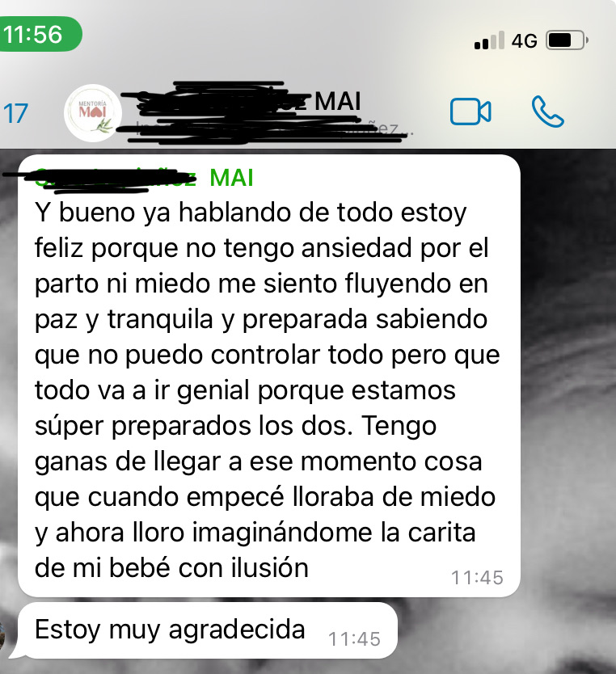Go back to chats via the 17 counter
The height and width of the screenshot is (674, 616).
click(15, 113)
